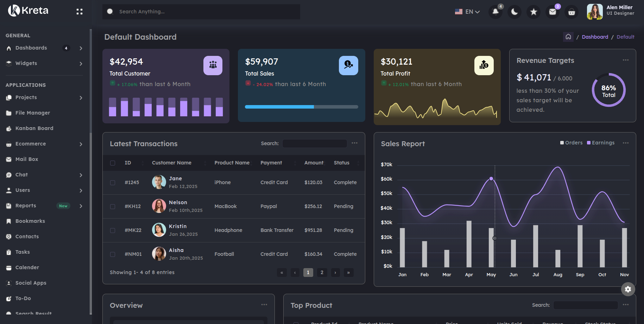Viewport: 644px width, 324px height.
Task: Check the select-all box in Latest Transactions header
Action: click(x=113, y=163)
